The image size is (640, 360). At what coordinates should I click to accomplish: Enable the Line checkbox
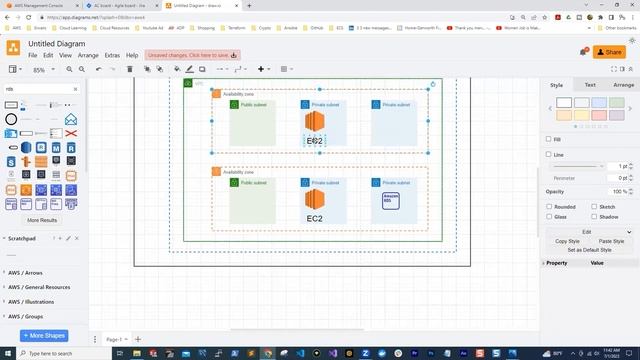click(x=549, y=154)
